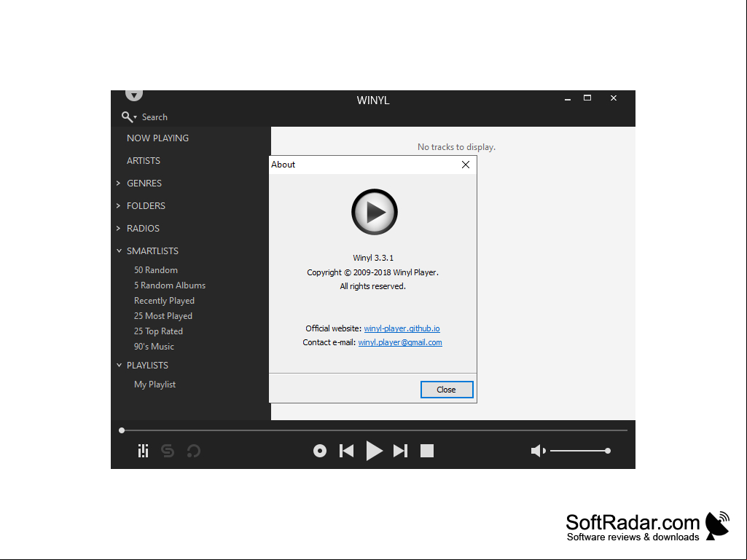Click the SMARTLISTS label
Viewport: 747px width, 560px height.
pos(152,251)
